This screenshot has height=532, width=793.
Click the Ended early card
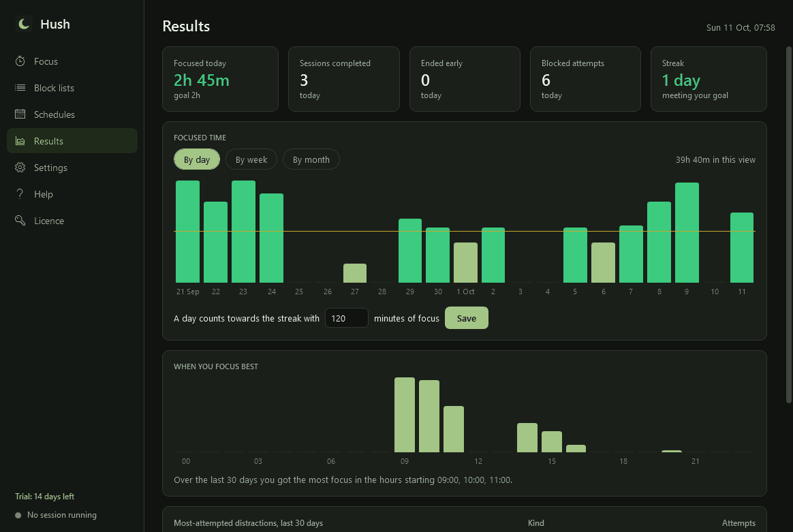click(x=465, y=79)
